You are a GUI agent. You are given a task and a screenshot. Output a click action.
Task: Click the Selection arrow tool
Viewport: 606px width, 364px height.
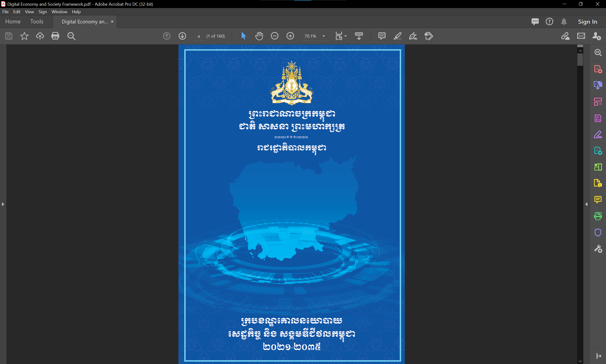(x=243, y=36)
